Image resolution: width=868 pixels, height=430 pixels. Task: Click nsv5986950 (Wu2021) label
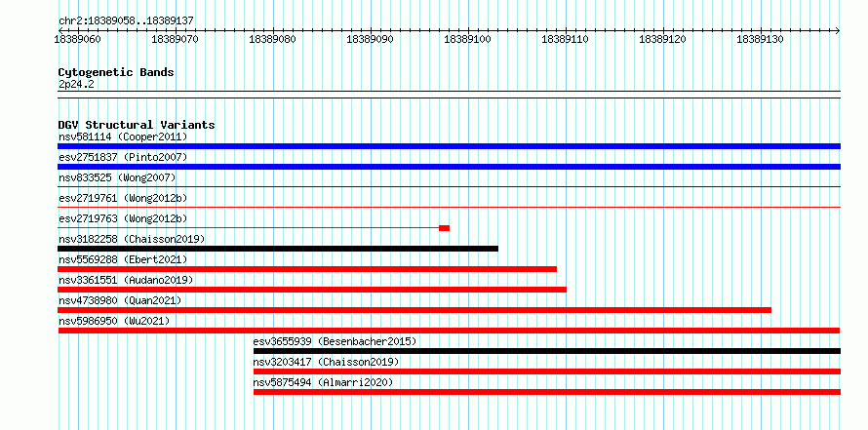(114, 321)
